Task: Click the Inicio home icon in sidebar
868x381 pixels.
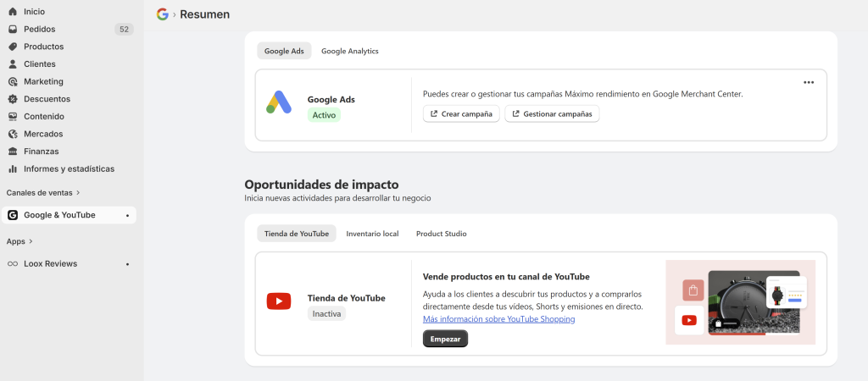Action: pos(13,12)
